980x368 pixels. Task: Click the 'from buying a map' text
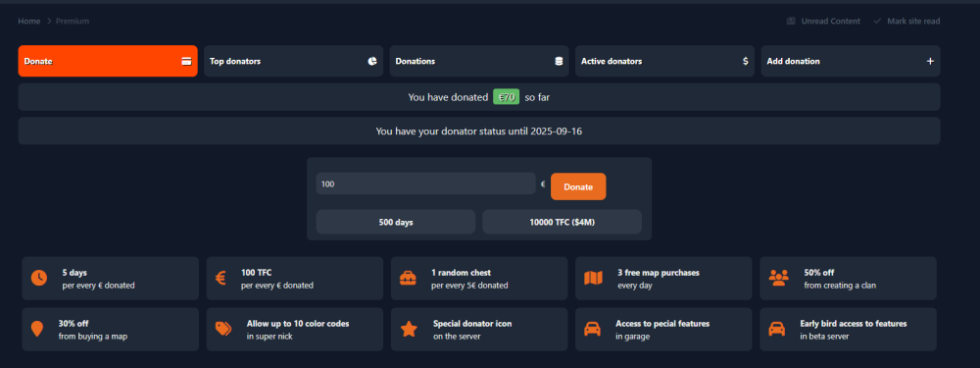coord(92,336)
